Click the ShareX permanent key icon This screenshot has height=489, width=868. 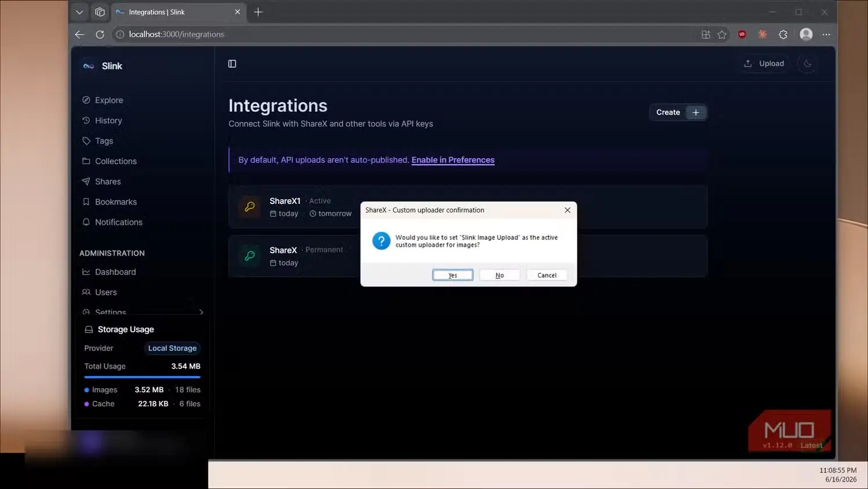pyautogui.click(x=250, y=256)
